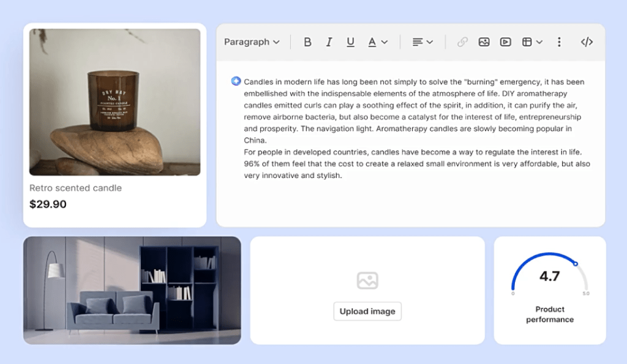Open the three-dot more options menu

[559, 42]
